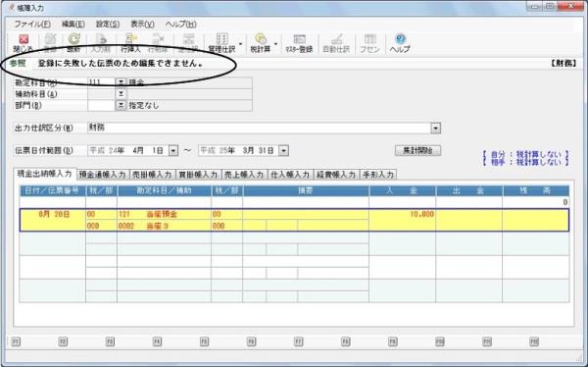This screenshot has width=588, height=367.
Task: Click the 当座３ sub-account cell
Action: [x=165, y=226]
